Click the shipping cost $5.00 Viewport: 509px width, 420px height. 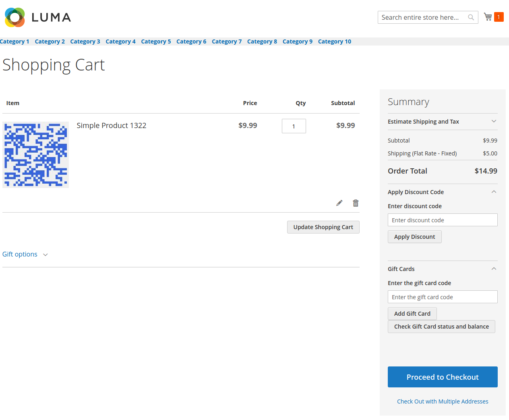coord(490,153)
